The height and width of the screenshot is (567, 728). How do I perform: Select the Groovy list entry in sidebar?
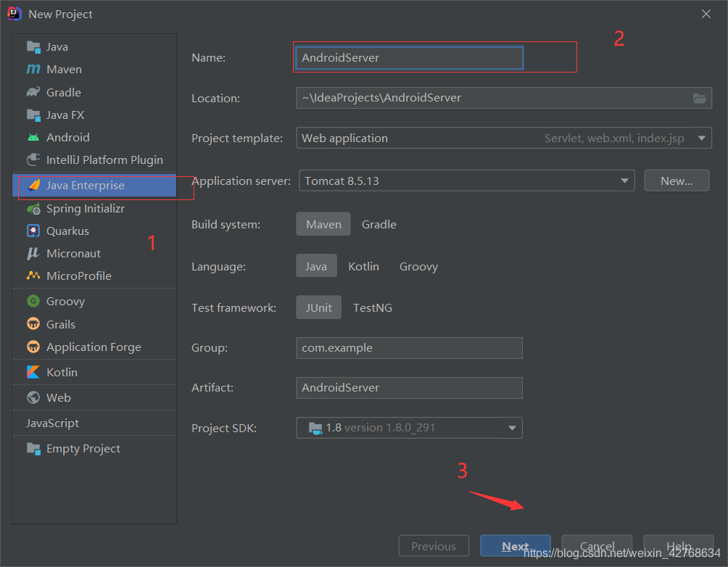[x=94, y=302]
